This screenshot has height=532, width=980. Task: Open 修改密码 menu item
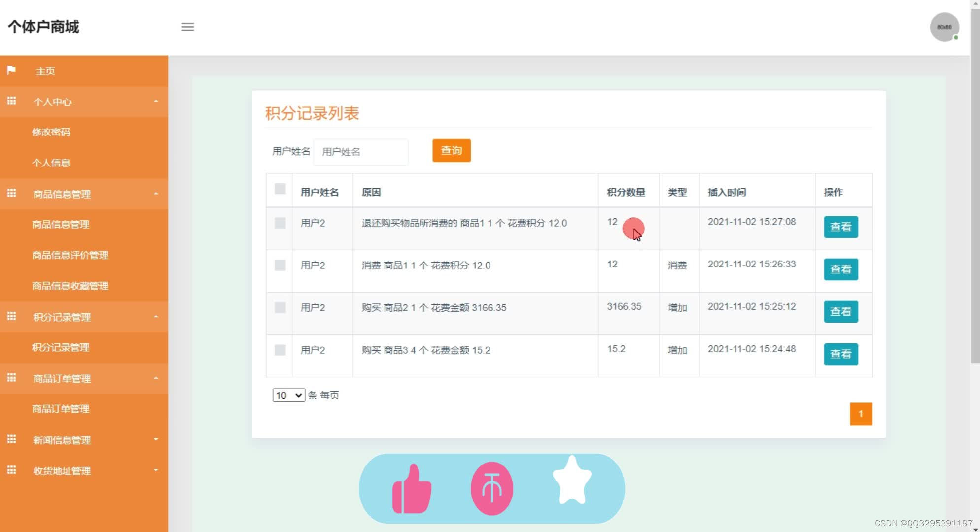[51, 132]
